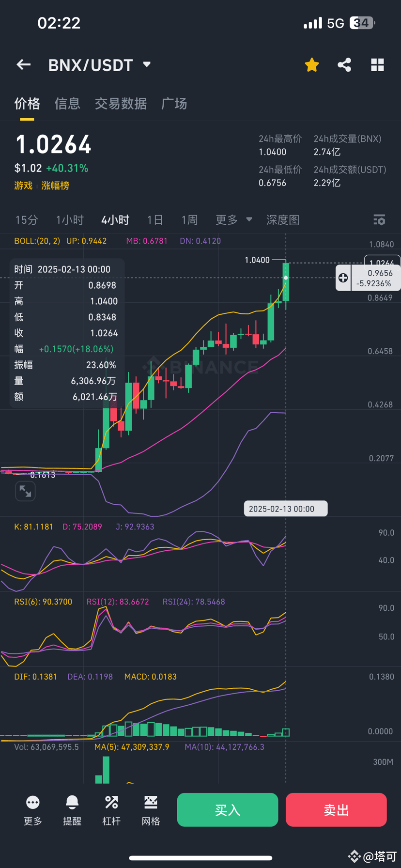Open the chart indicator settings icon
This screenshot has height=868, width=401.
click(379, 220)
